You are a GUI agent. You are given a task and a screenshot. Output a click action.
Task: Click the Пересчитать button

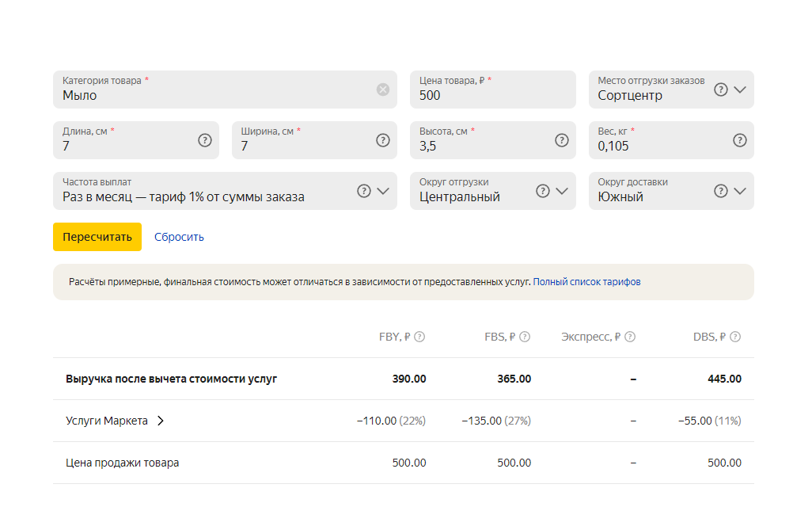(x=97, y=237)
